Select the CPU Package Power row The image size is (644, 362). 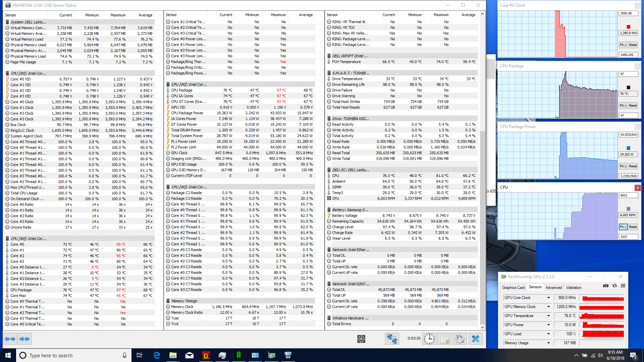[240, 113]
